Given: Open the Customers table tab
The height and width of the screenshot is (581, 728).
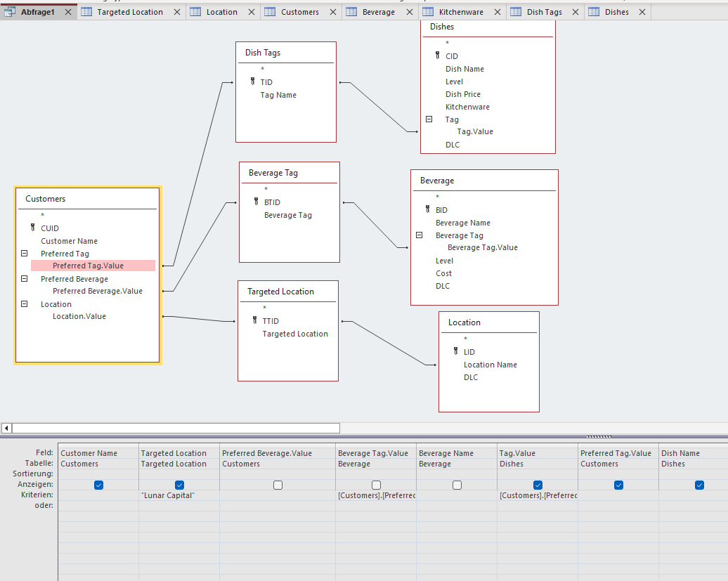Looking at the screenshot, I should (x=300, y=12).
